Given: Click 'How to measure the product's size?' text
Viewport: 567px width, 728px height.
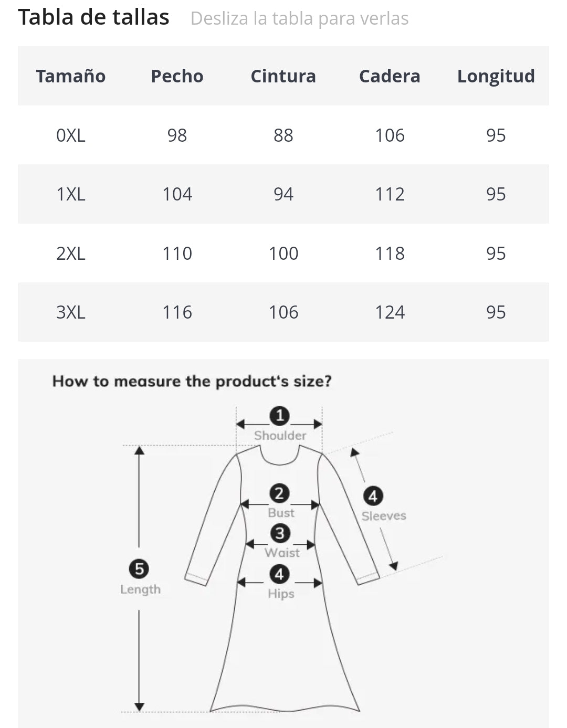Looking at the screenshot, I should point(192,381).
